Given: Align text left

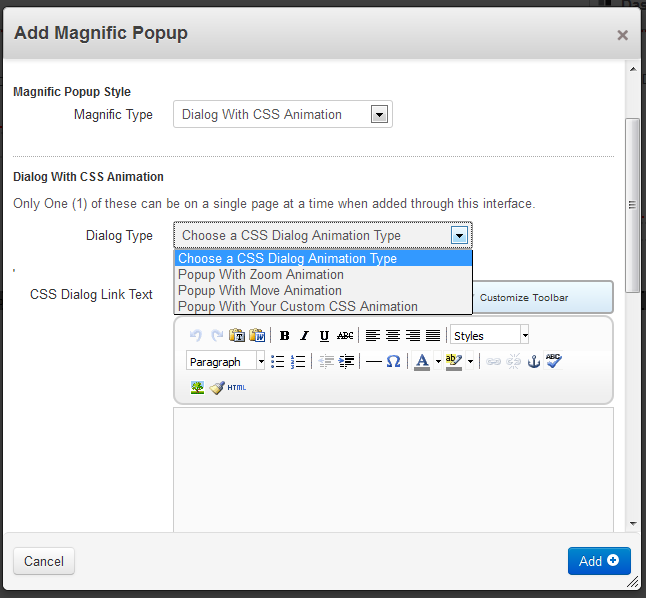Looking at the screenshot, I should (373, 336).
